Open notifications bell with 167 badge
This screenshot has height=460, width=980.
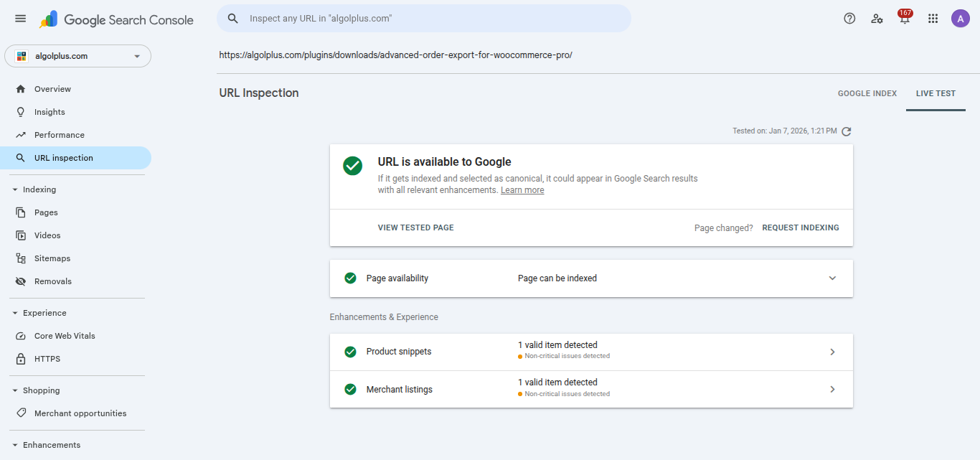pos(905,19)
